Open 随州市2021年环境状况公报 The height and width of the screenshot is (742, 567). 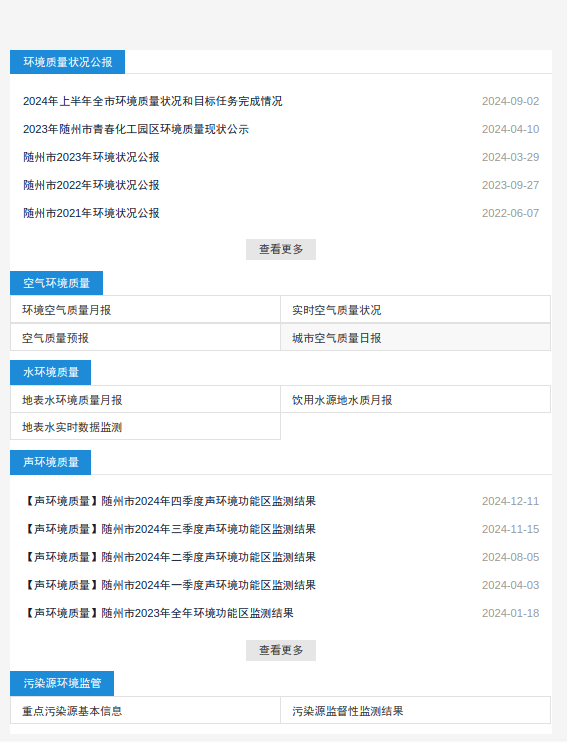pyautogui.click(x=91, y=213)
